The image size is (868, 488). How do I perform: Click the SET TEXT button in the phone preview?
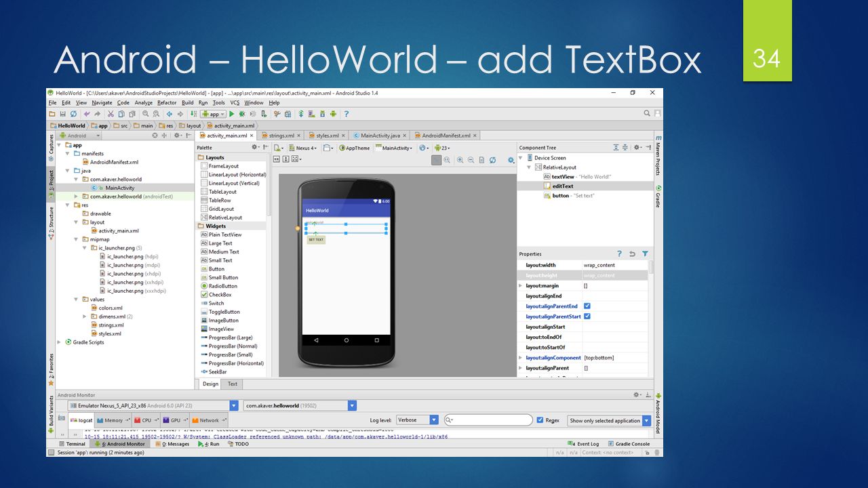316,239
